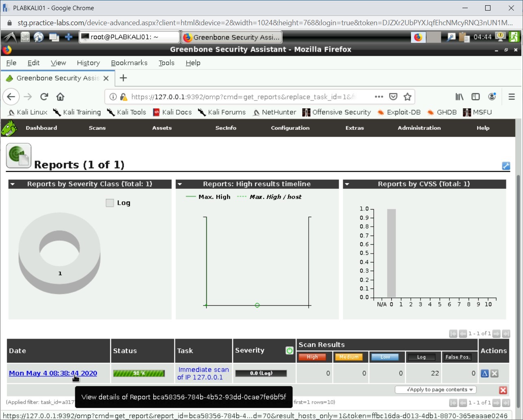This screenshot has height=420, width=523.
Task: Open the Scans menu
Action: tap(97, 128)
